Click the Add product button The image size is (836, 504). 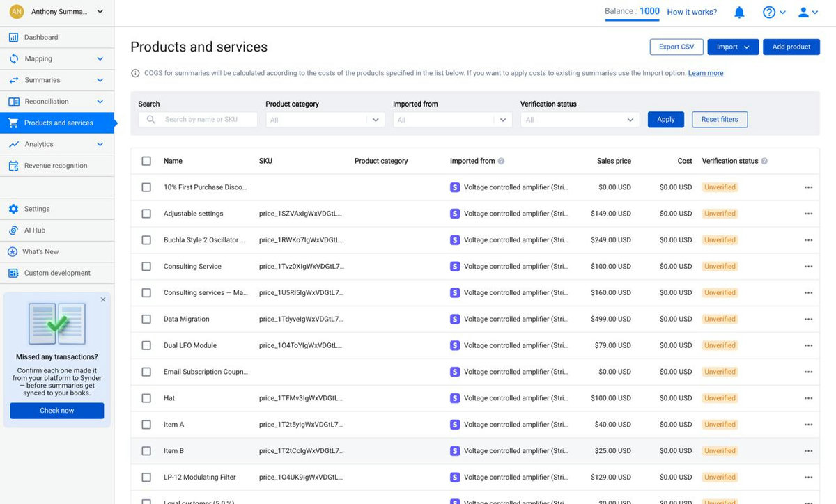tap(791, 47)
